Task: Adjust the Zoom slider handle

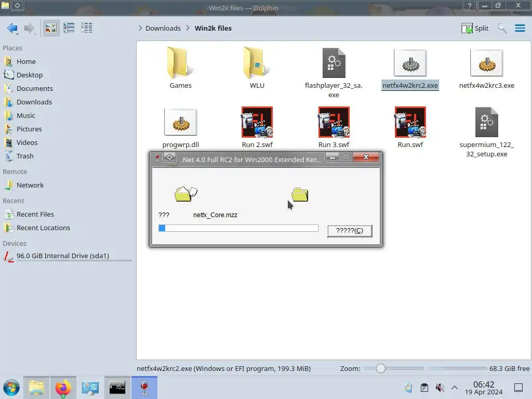Action: (x=381, y=368)
